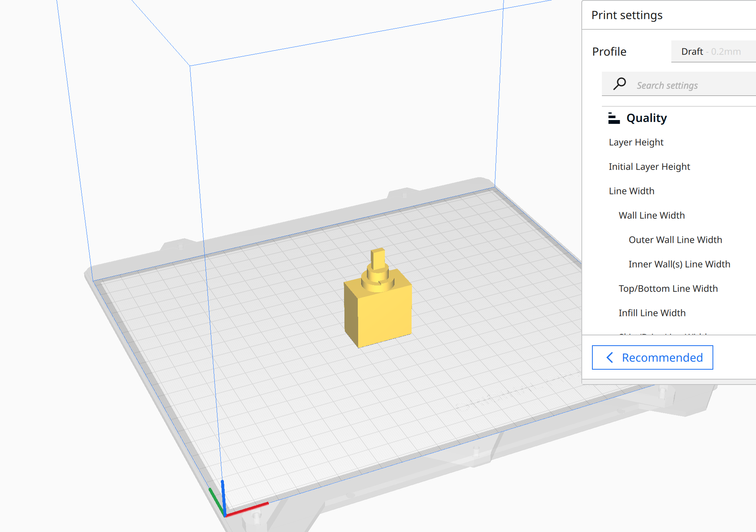Expand the Wall Line Width settings
The height and width of the screenshot is (532, 756).
651,215
